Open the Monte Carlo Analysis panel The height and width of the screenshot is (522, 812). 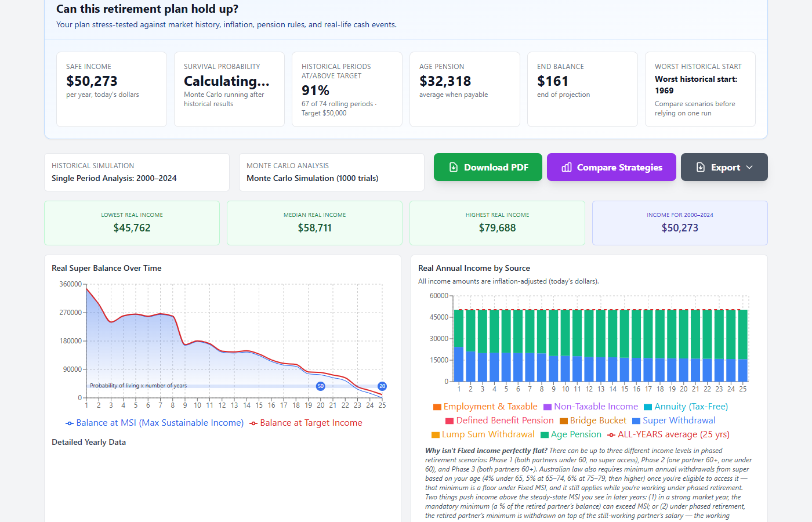tap(332, 172)
